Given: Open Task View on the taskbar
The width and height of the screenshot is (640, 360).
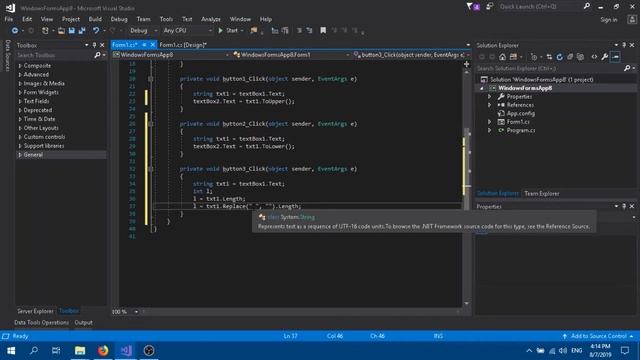Looking at the screenshot, I should click(x=56, y=351).
